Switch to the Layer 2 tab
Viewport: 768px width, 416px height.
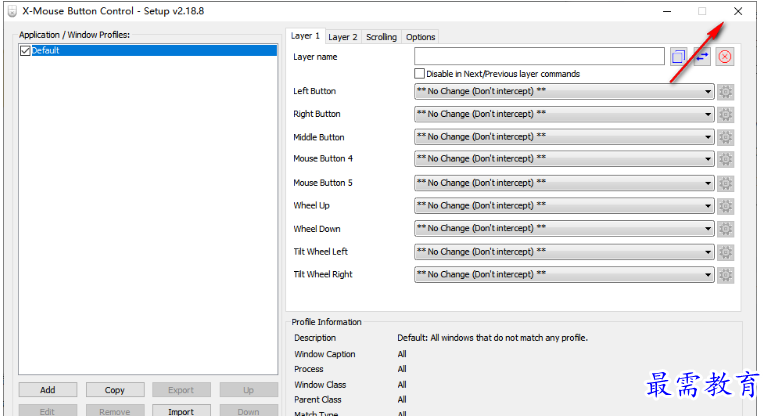click(x=343, y=37)
